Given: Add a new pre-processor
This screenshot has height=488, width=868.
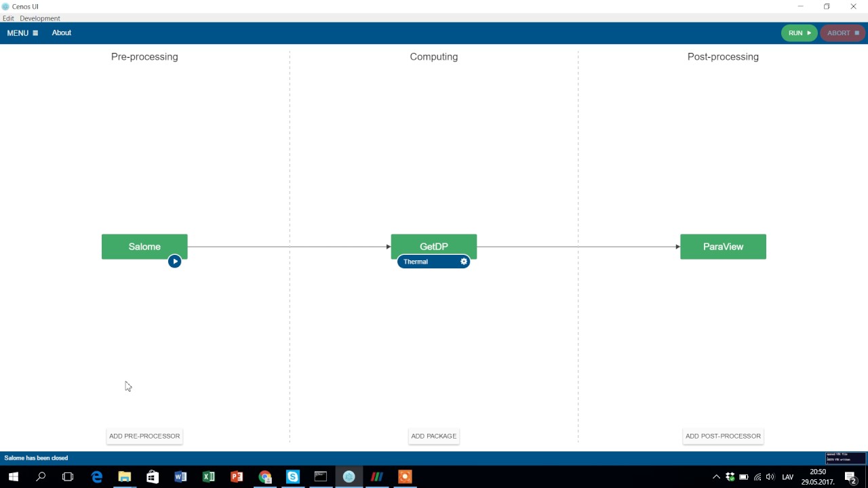Looking at the screenshot, I should (x=144, y=436).
